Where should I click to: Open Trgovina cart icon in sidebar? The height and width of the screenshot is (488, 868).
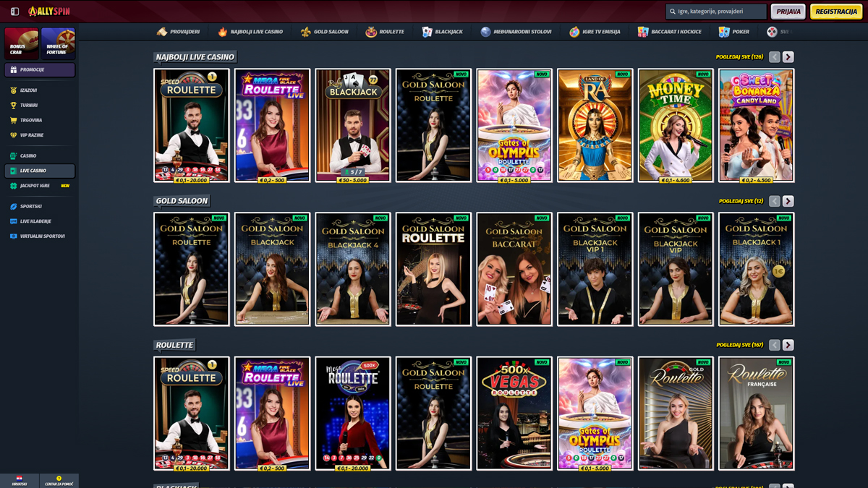[x=13, y=120]
